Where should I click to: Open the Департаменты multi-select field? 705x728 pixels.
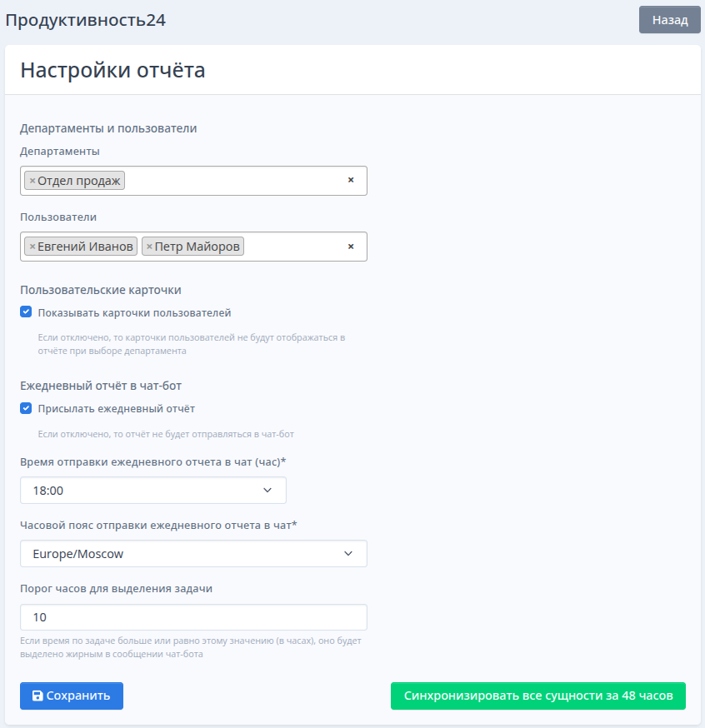tap(193, 181)
